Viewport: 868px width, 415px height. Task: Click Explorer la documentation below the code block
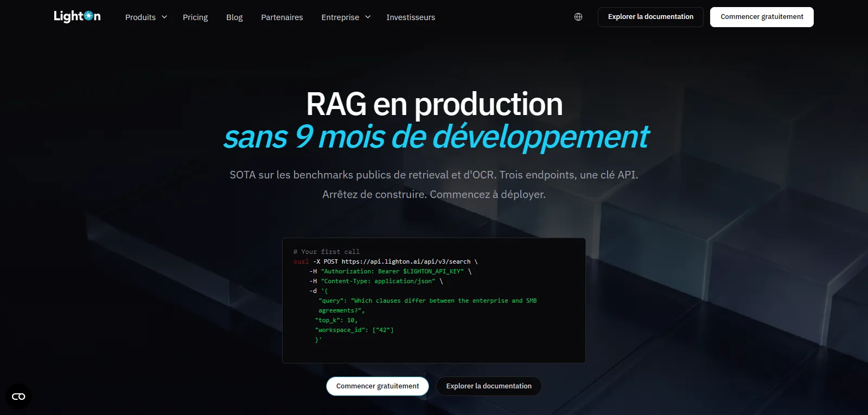[x=489, y=386]
